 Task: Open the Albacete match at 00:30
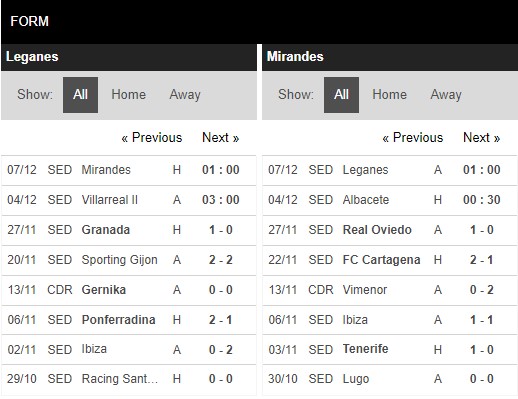click(390, 200)
